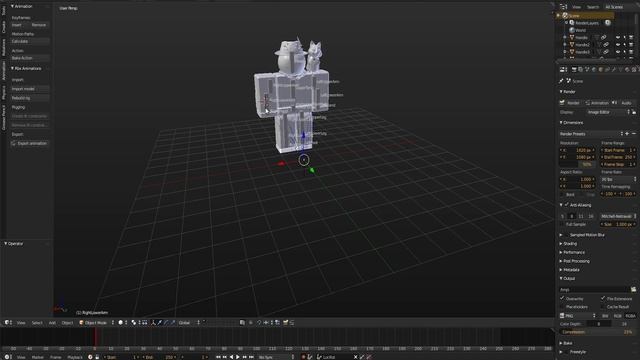Click viewport shading sphere icon

tap(121, 322)
